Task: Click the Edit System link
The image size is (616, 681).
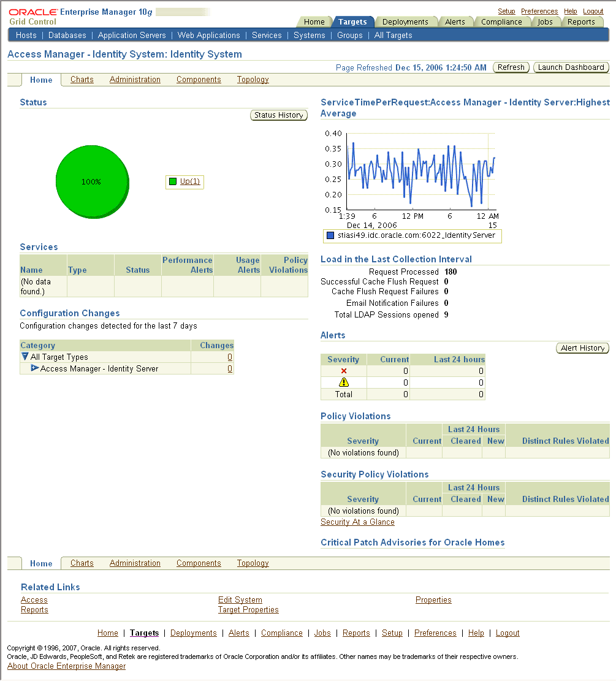Action: (239, 599)
